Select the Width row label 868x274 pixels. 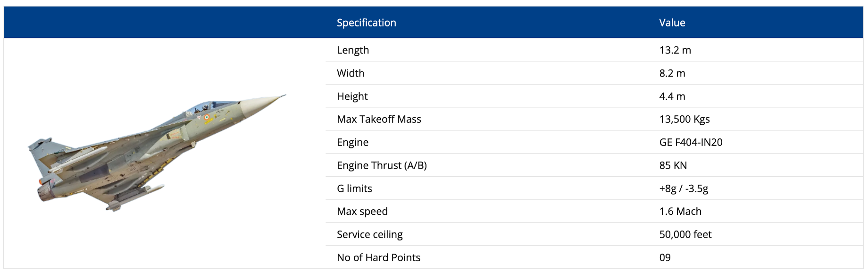pos(351,73)
